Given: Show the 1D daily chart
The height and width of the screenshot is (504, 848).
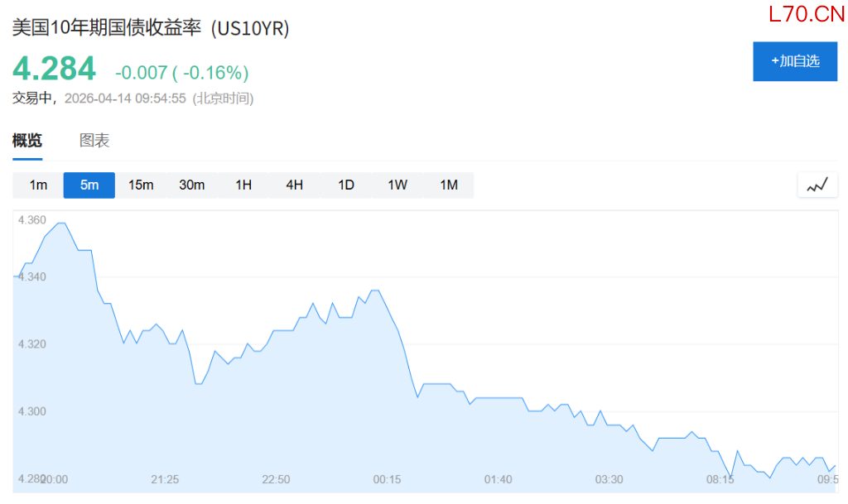Looking at the screenshot, I should pyautogui.click(x=346, y=185).
